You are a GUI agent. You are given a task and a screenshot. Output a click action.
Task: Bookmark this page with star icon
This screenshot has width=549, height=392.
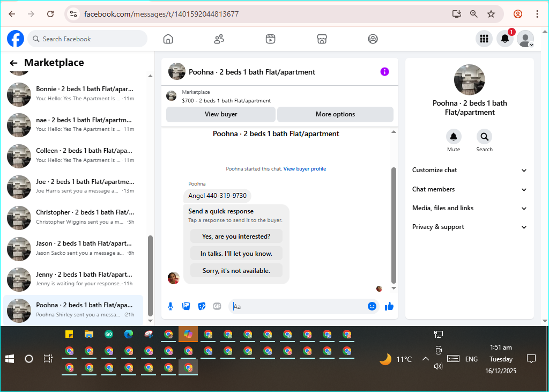tap(491, 14)
